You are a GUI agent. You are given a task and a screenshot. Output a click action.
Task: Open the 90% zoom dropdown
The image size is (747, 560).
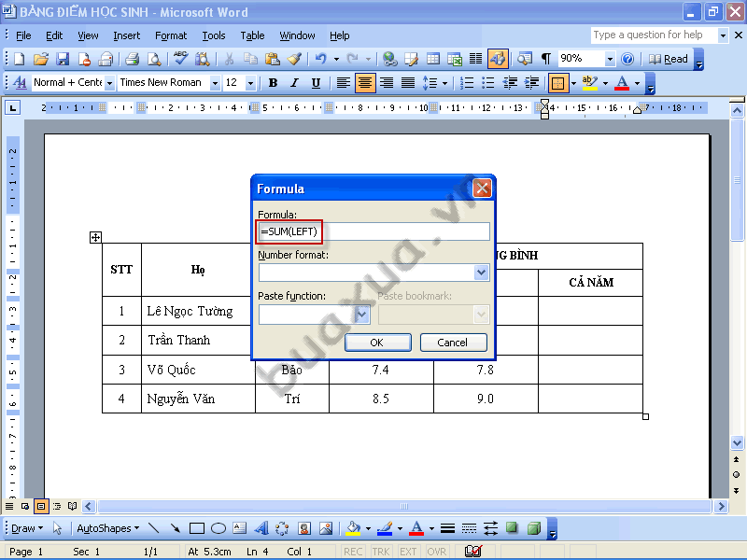tap(610, 59)
